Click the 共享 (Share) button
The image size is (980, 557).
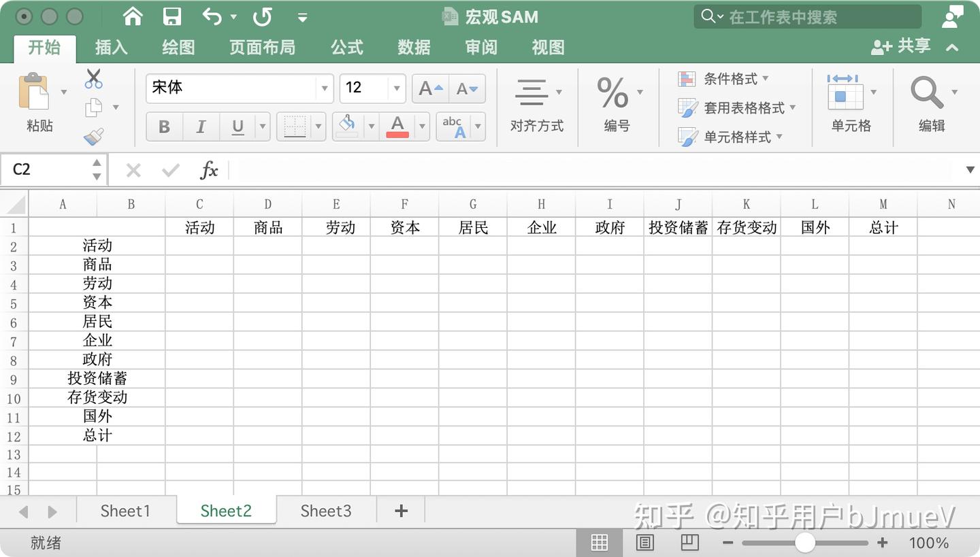[905, 46]
